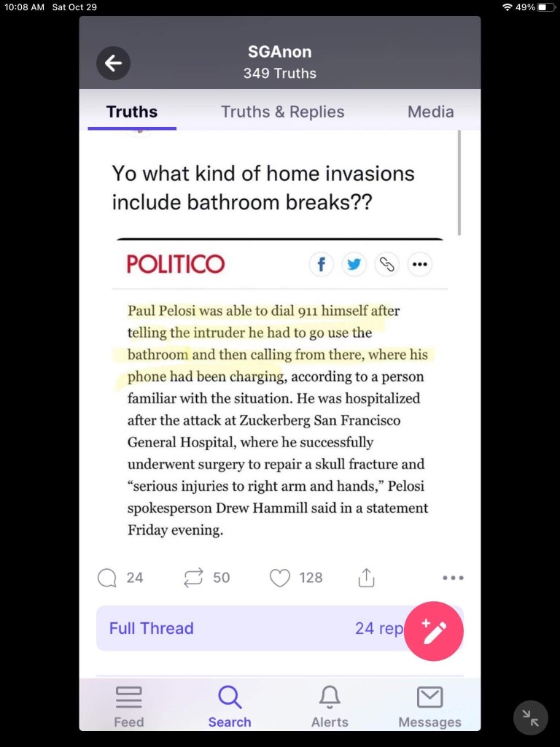The width and height of the screenshot is (560, 747).
Task: Open the reply comment bubble icon
Action: [x=106, y=578]
